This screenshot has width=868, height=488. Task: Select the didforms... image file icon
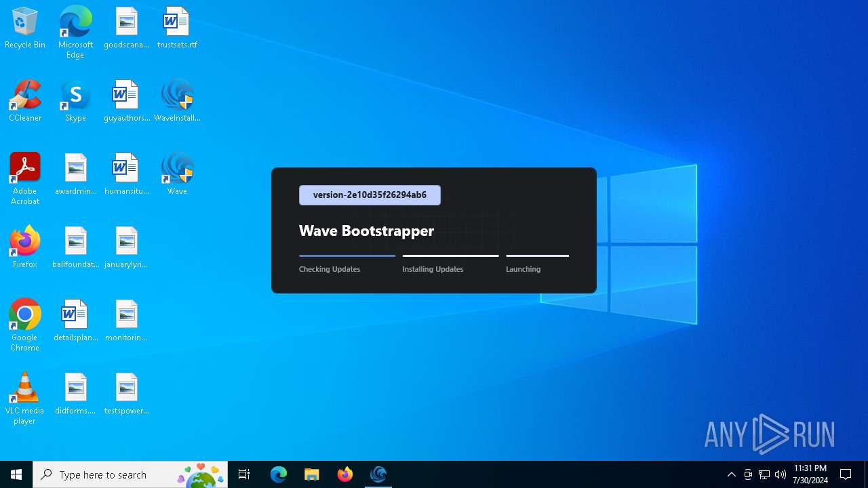pyautogui.click(x=75, y=394)
